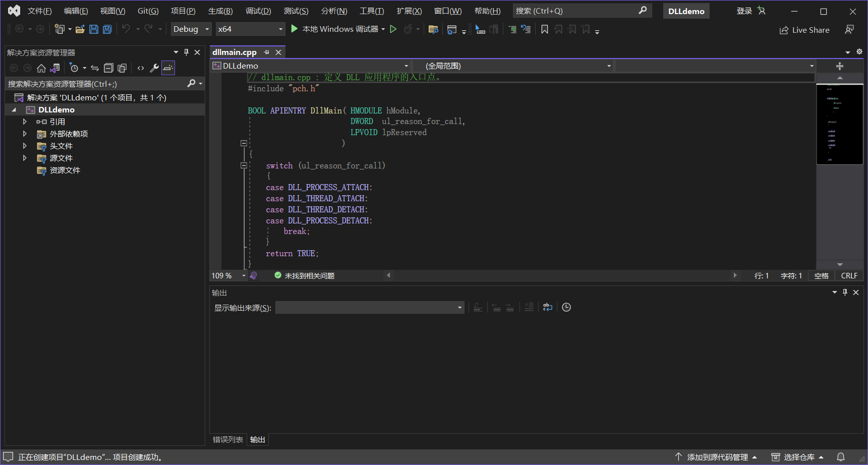The height and width of the screenshot is (465, 868).
Task: Save the current file with the disk icon
Action: coord(94,29)
